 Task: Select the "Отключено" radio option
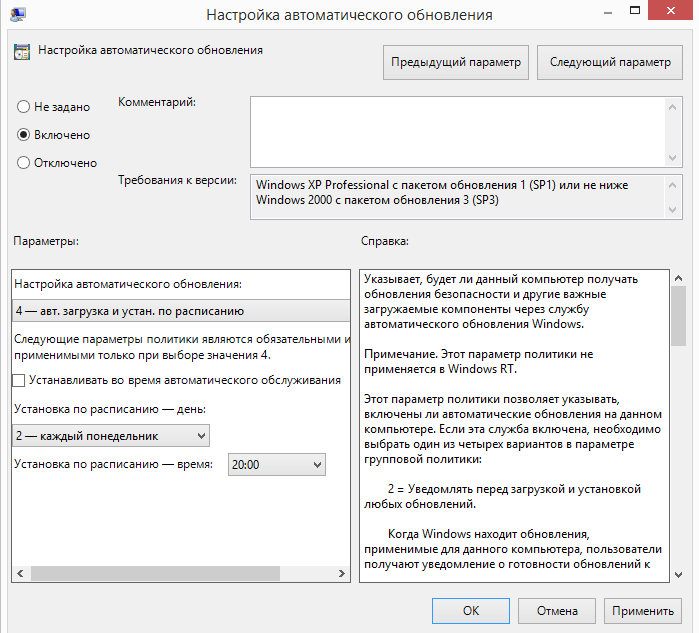point(23,163)
